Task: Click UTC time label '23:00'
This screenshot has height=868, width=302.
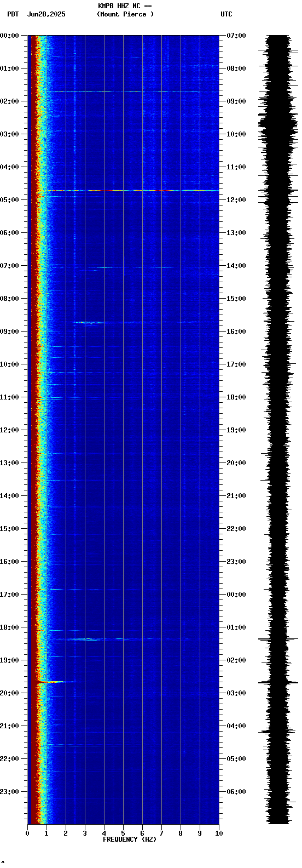Action: point(236,562)
